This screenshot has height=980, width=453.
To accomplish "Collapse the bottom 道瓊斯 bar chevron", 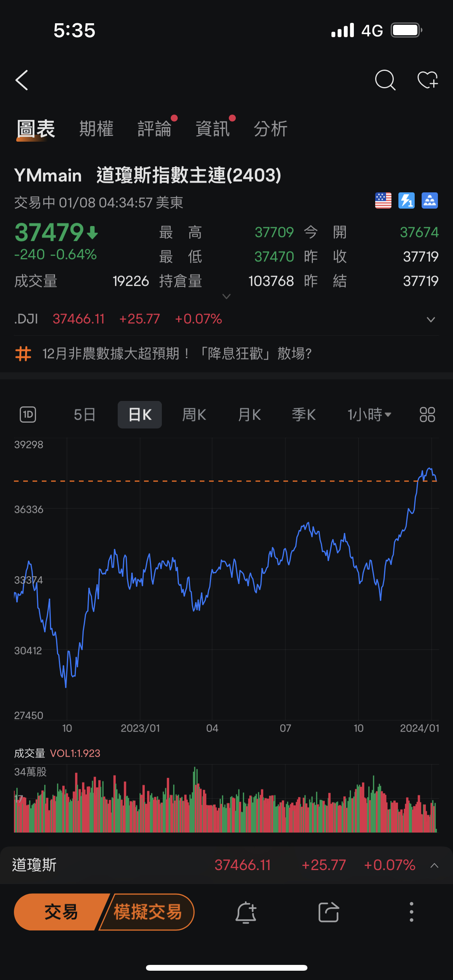I will 434,865.
